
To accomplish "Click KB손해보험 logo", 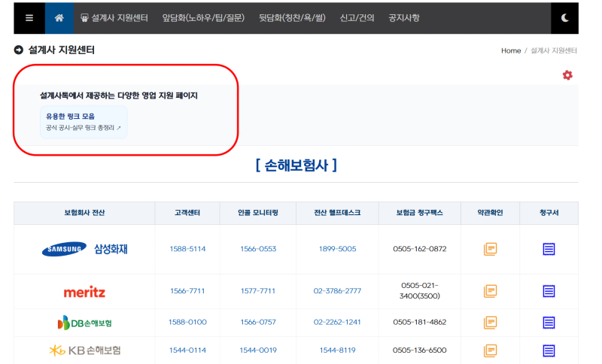I will pyautogui.click(x=84, y=350).
